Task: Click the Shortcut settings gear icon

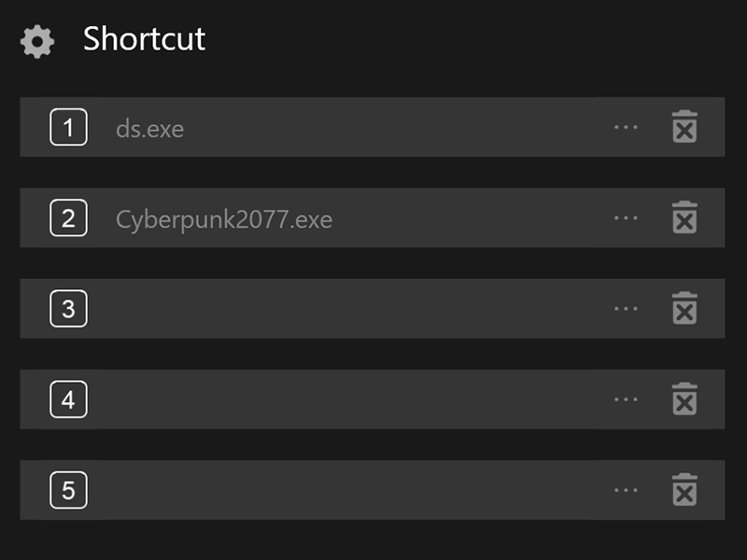Action: pos(37,42)
